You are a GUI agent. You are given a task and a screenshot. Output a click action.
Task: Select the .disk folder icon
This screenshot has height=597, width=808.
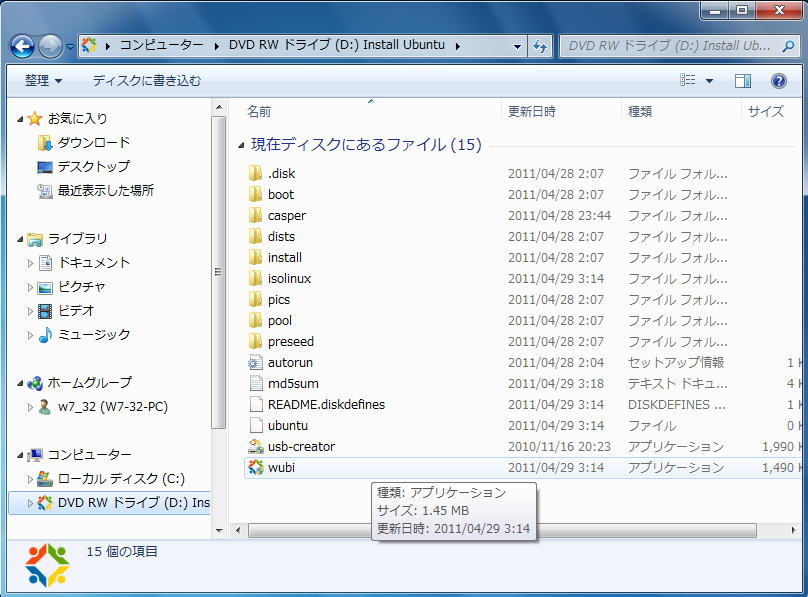click(255, 174)
